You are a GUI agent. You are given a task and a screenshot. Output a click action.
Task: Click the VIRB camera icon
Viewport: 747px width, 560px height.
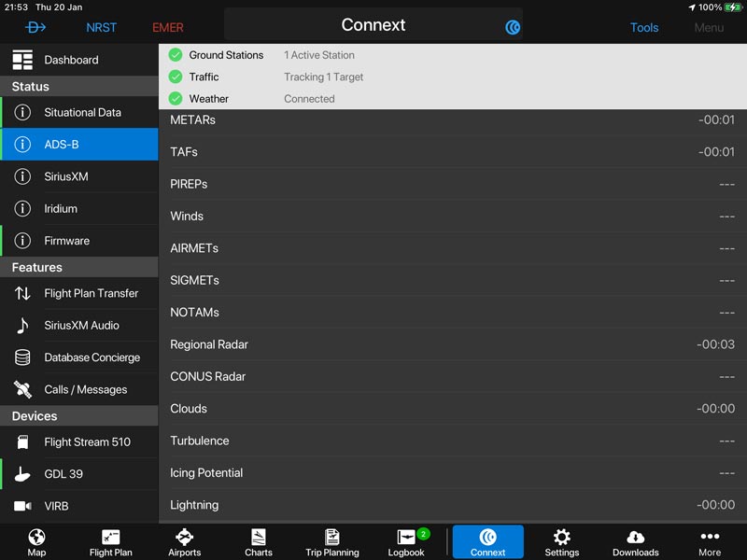[22, 506]
